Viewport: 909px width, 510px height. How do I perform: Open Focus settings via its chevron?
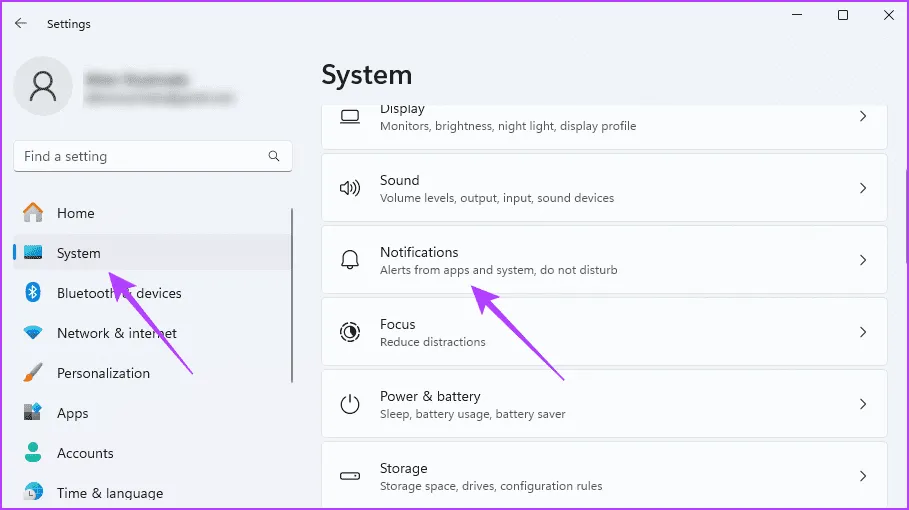click(x=863, y=332)
